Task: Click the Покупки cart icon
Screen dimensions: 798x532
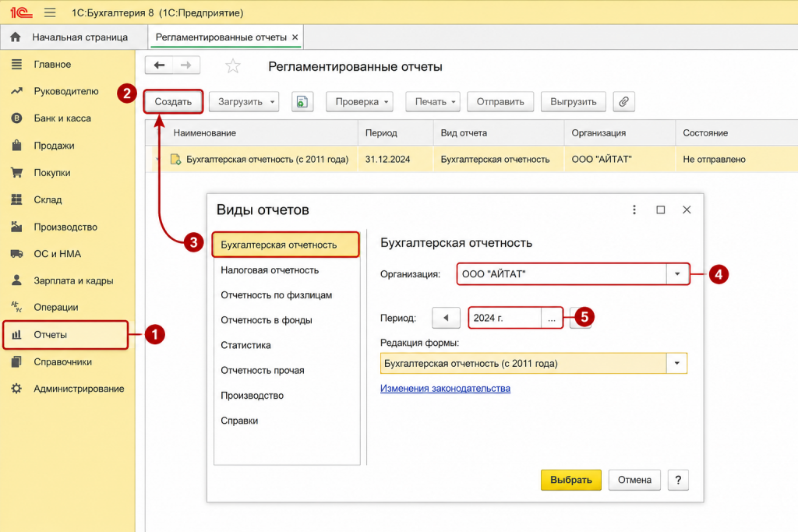Action: click(x=17, y=172)
